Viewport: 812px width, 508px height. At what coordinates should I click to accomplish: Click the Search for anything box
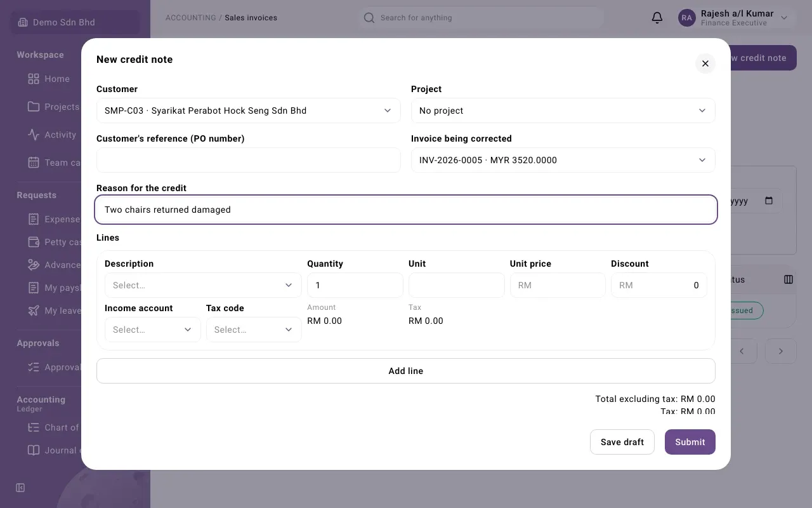(482, 18)
